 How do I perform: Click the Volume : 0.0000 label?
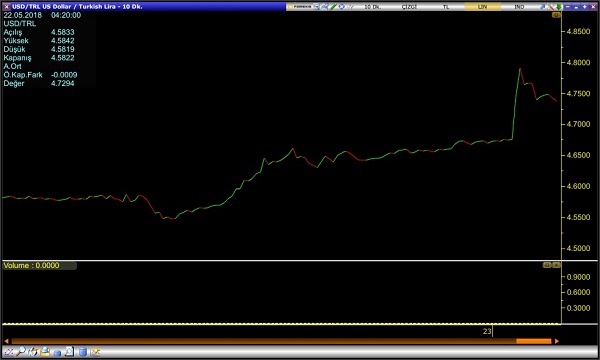31,266
